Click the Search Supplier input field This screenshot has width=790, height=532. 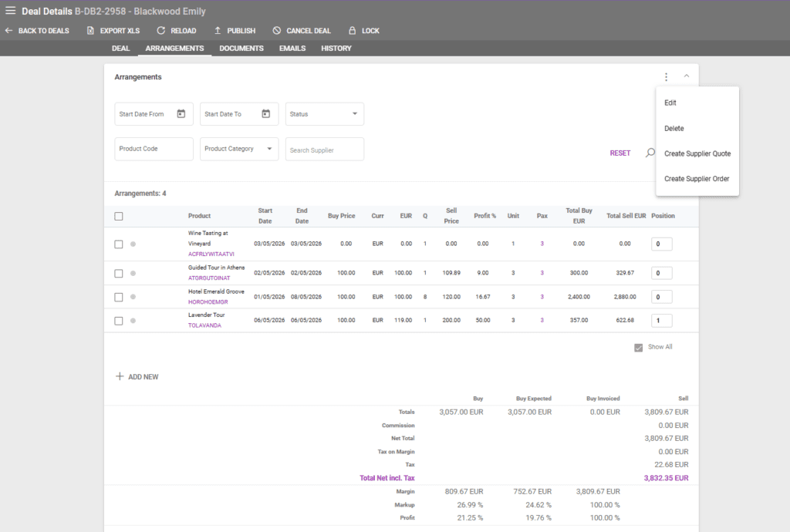tap(324, 150)
